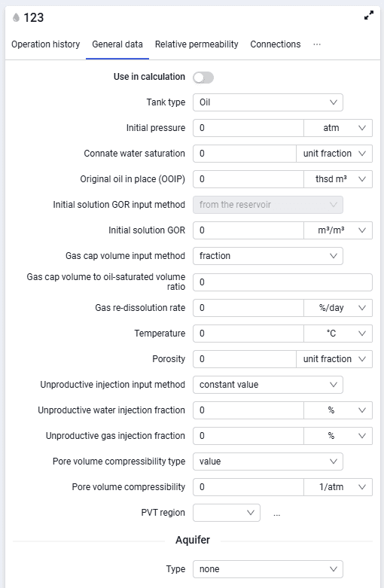Click the droplet icon beside 123
Image resolution: width=384 pixels, height=588 pixels.
16,17
